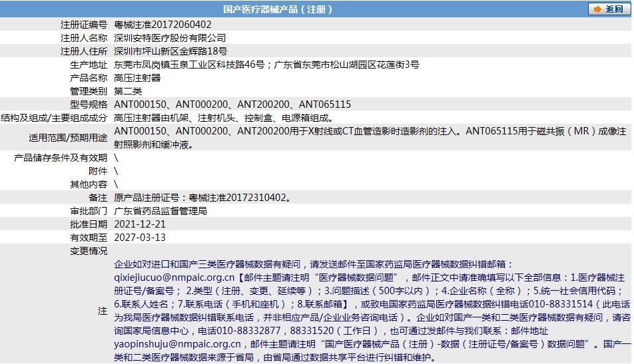Screen dimensions: 634x364
Task: Click the 国产医疗器械产品（注册）header title
Action: point(277,9)
